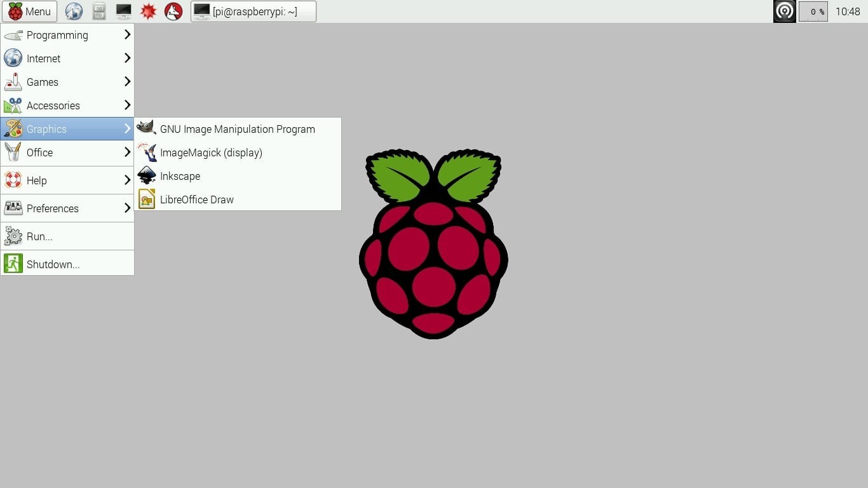
Task: Expand the Programming submenu
Action: coord(57,35)
